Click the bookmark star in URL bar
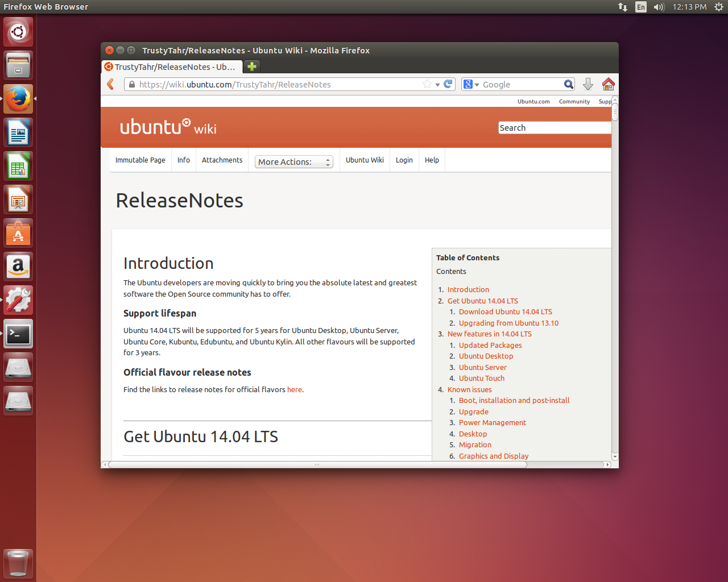 427,84
